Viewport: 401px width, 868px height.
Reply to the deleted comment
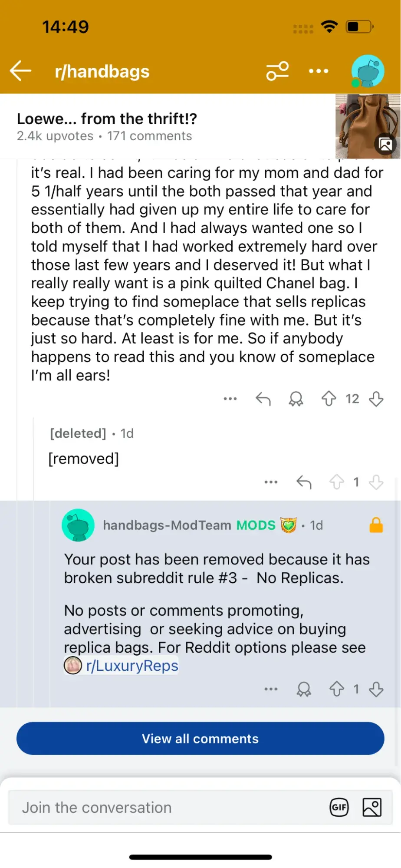(304, 482)
